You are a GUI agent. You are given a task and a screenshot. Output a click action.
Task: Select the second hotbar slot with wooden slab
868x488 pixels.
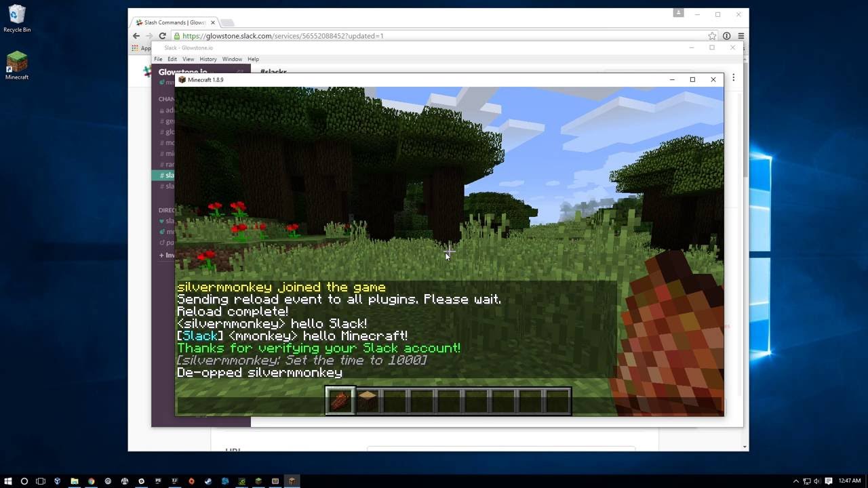[x=367, y=401]
